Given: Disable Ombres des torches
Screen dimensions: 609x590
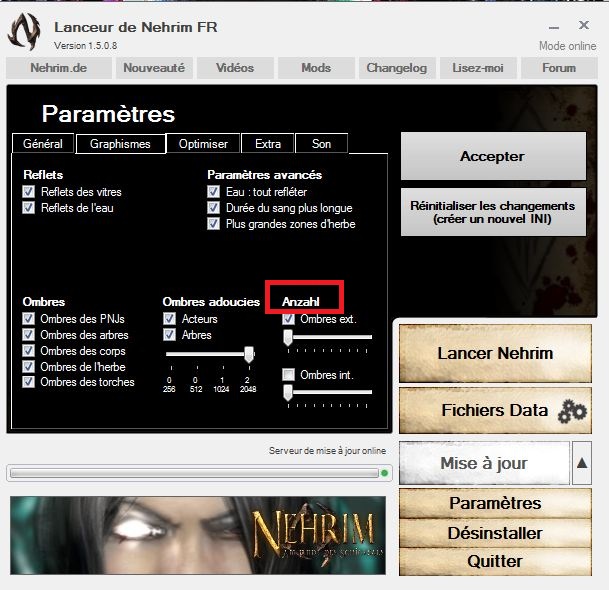Looking at the screenshot, I should (28, 382).
